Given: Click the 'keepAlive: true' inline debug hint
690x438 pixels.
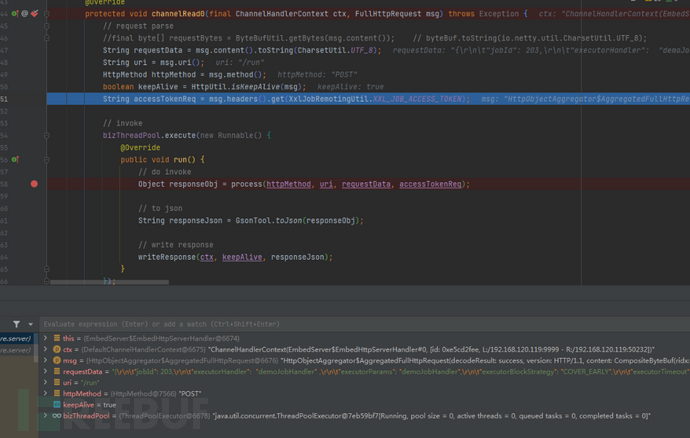Looking at the screenshot, I should 350,87.
